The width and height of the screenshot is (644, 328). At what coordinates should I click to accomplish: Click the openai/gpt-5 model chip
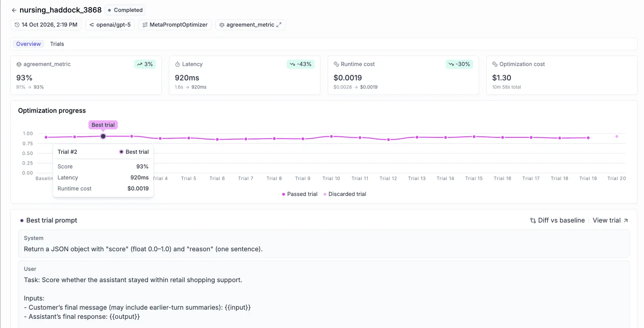coord(110,25)
